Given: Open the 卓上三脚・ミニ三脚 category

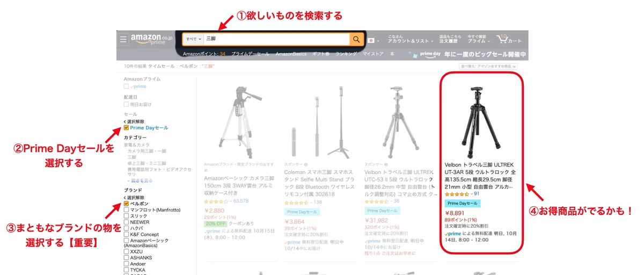Looking at the screenshot, I should (x=147, y=163).
